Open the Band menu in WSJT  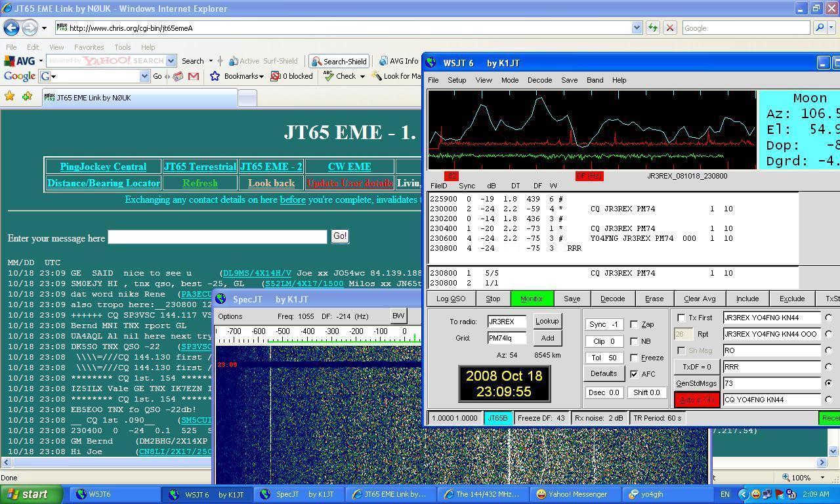pyautogui.click(x=595, y=80)
